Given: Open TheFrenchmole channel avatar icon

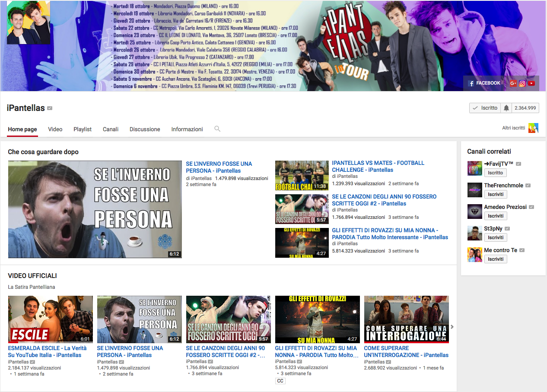Looking at the screenshot, I should click(x=475, y=190).
